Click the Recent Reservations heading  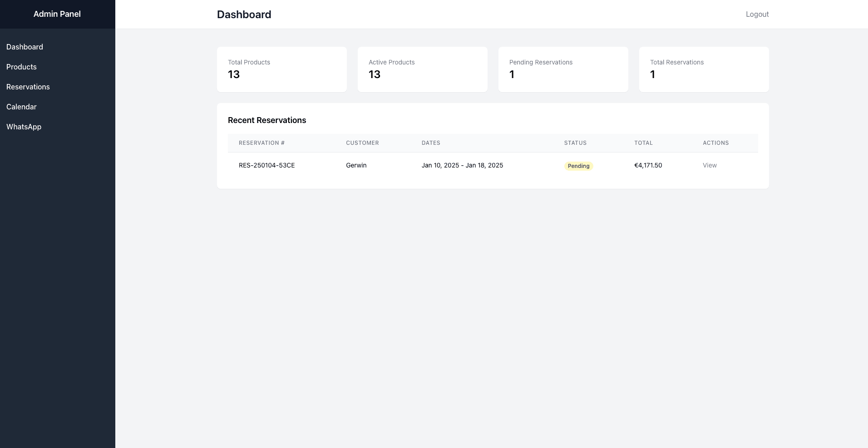point(267,120)
